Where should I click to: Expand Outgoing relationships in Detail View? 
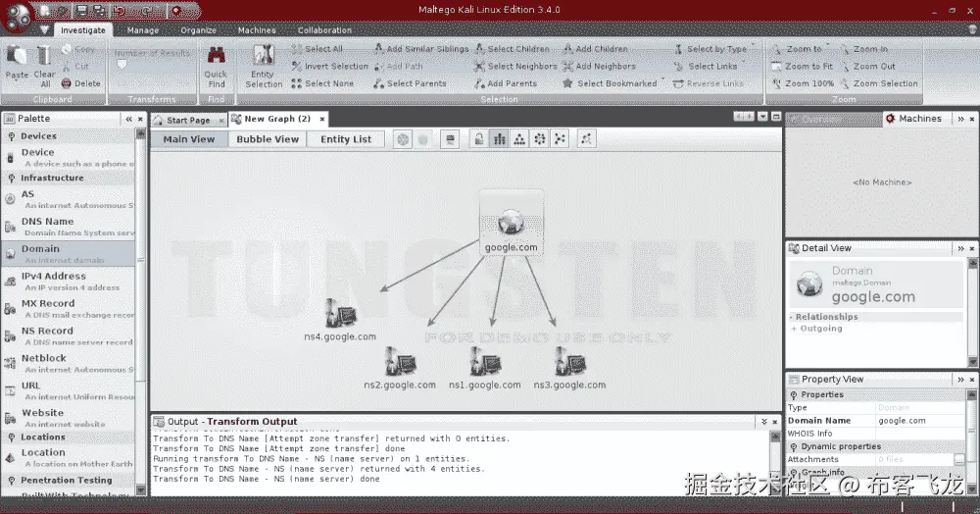[795, 329]
